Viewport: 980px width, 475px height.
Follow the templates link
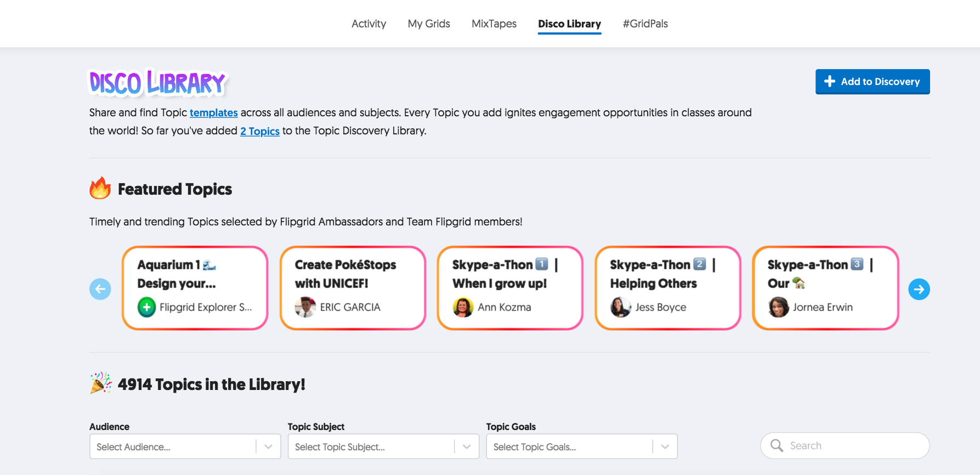(x=214, y=112)
